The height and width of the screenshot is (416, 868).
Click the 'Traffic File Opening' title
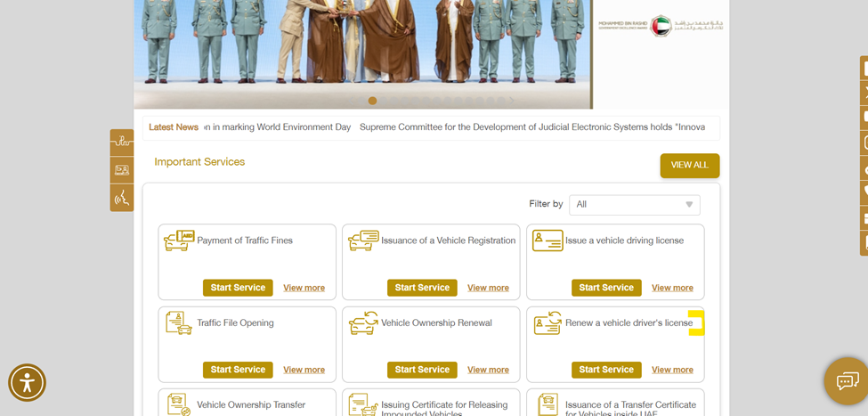coord(235,323)
